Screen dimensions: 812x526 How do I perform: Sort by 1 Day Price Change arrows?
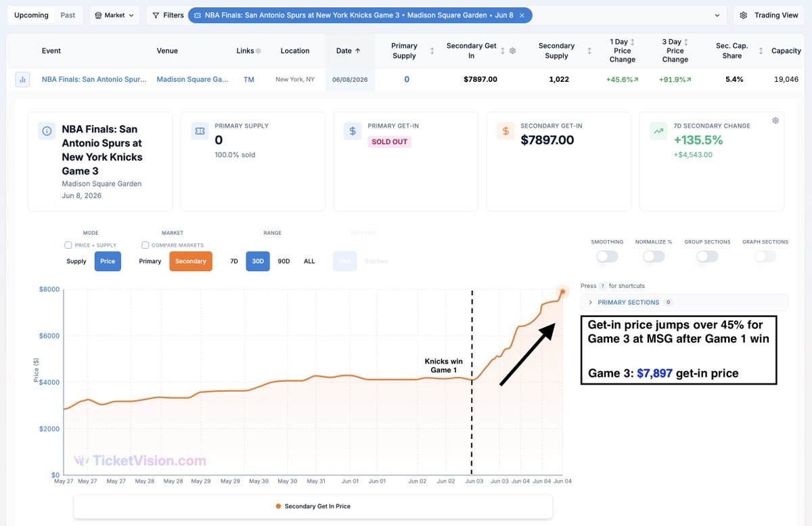[633, 42]
